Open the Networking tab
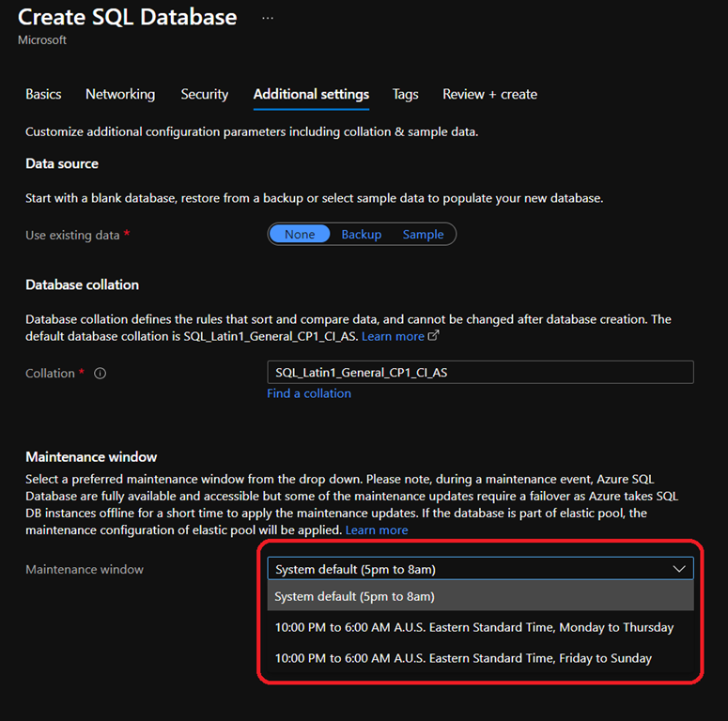Image resolution: width=728 pixels, height=721 pixels. pyautogui.click(x=120, y=94)
